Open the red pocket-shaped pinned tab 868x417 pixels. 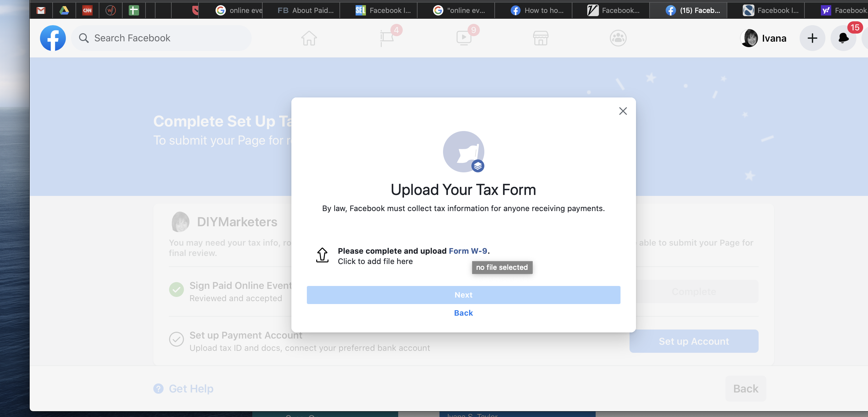point(195,10)
